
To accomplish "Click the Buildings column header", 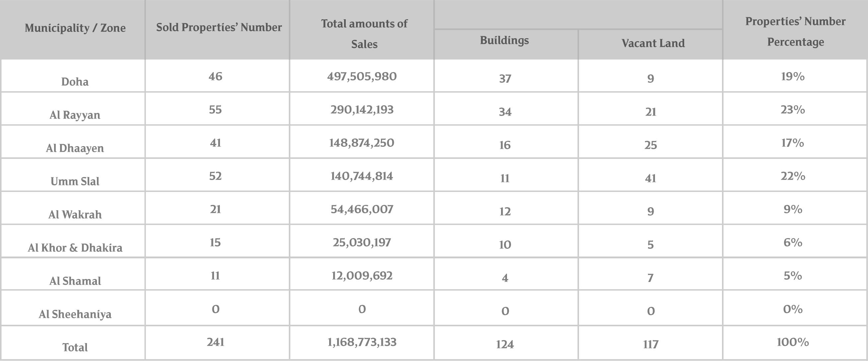I will (x=504, y=41).
